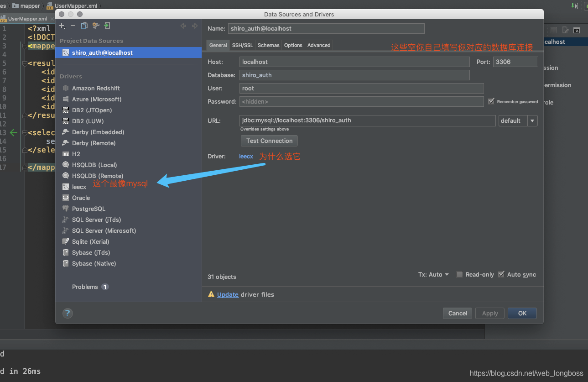Click the update binary download icon in IDE toolbar

click(x=575, y=5)
